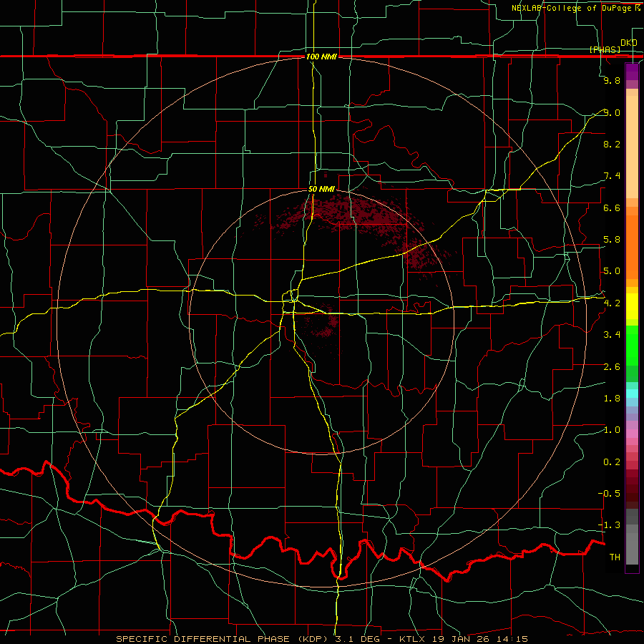Click the 8.2 scale value
This screenshot has height=644, width=644.
click(x=612, y=144)
